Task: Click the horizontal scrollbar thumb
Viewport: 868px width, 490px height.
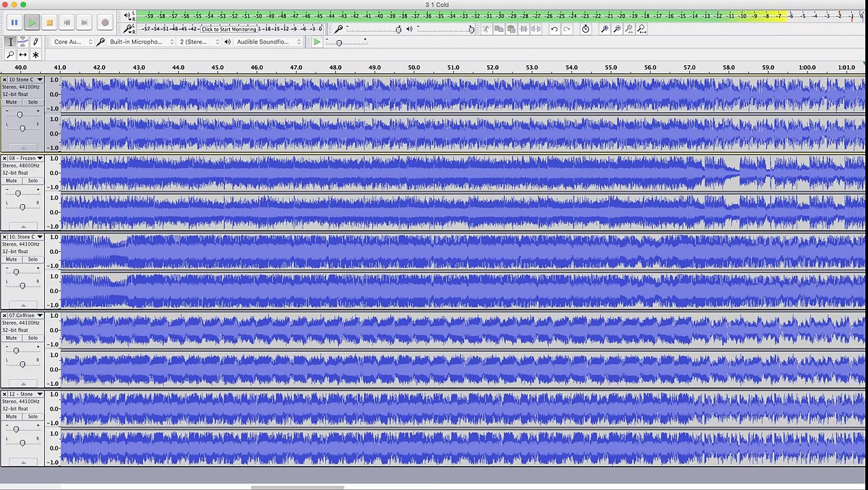Action: 297,487
